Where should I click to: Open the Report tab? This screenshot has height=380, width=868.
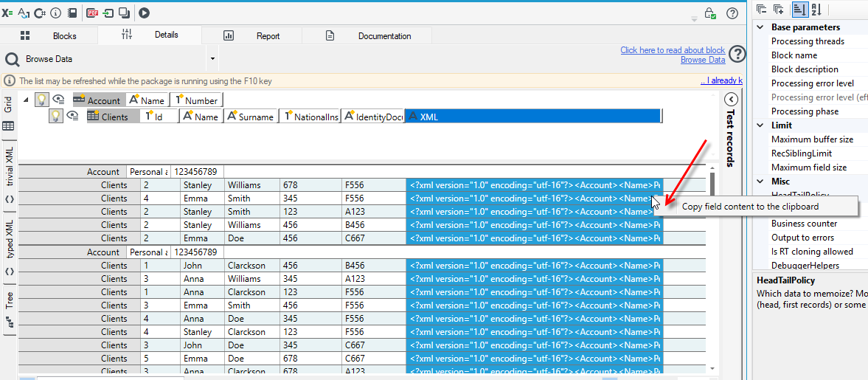point(253,36)
